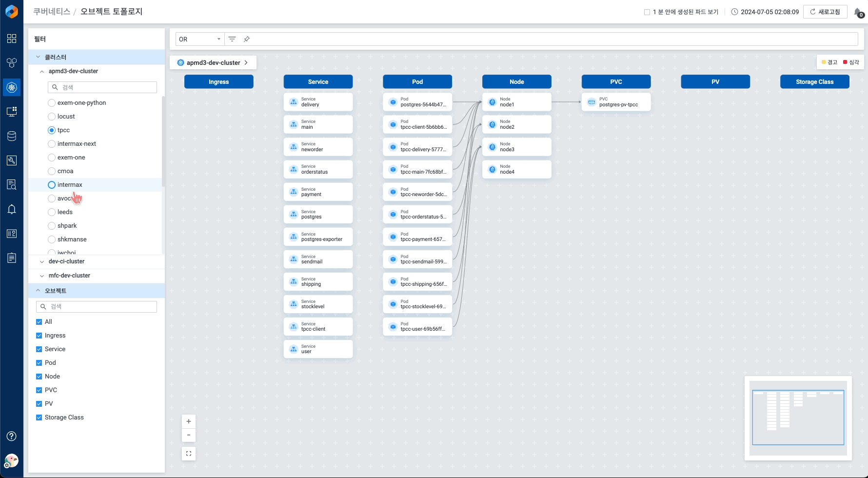
Task: Select the intermax namespace radio
Action: pos(52,185)
